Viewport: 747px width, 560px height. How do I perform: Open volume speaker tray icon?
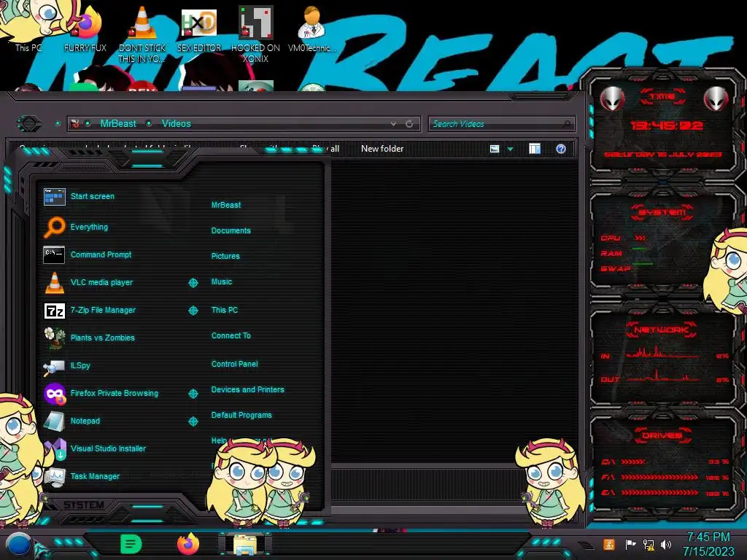(x=666, y=544)
